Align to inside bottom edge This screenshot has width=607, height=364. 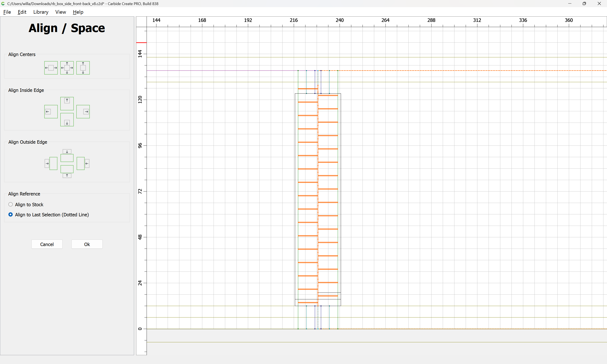pyautogui.click(x=67, y=120)
